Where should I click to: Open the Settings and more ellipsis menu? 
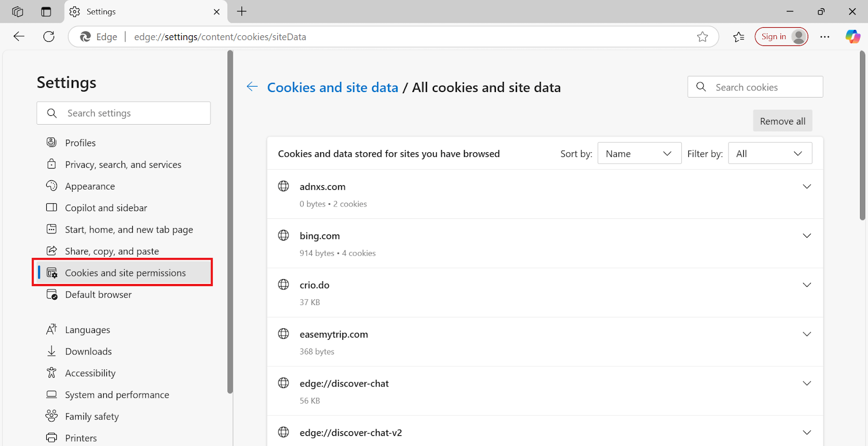click(x=825, y=37)
